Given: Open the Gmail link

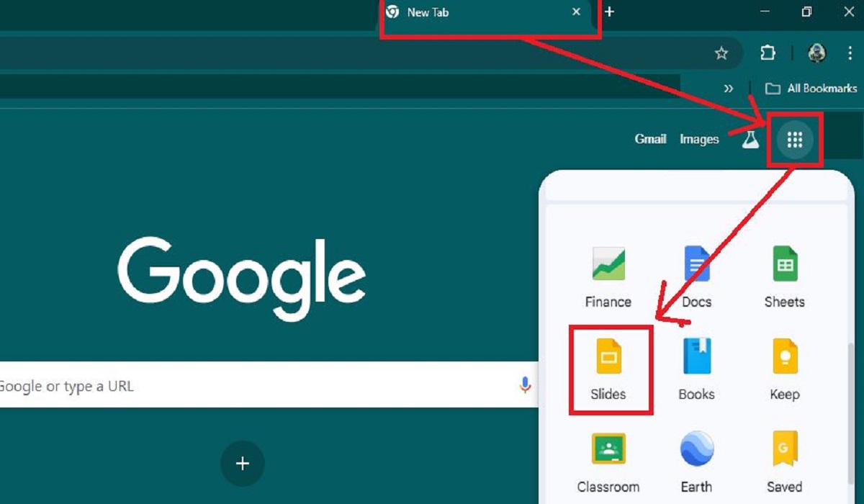Looking at the screenshot, I should tap(650, 140).
